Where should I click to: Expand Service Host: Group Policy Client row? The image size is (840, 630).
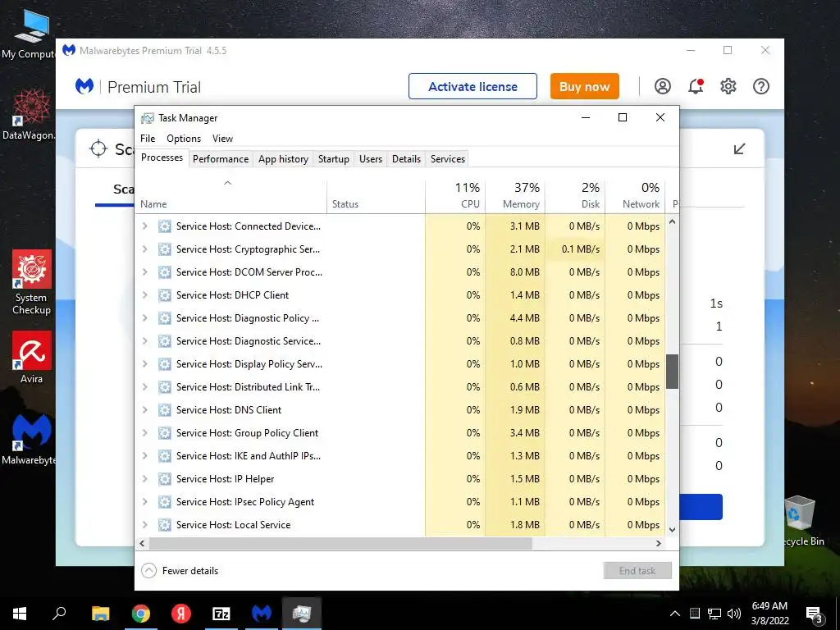[144, 433]
